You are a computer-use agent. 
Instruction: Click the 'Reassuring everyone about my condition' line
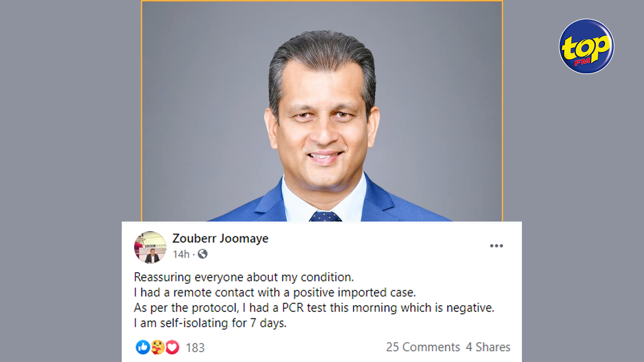click(244, 277)
